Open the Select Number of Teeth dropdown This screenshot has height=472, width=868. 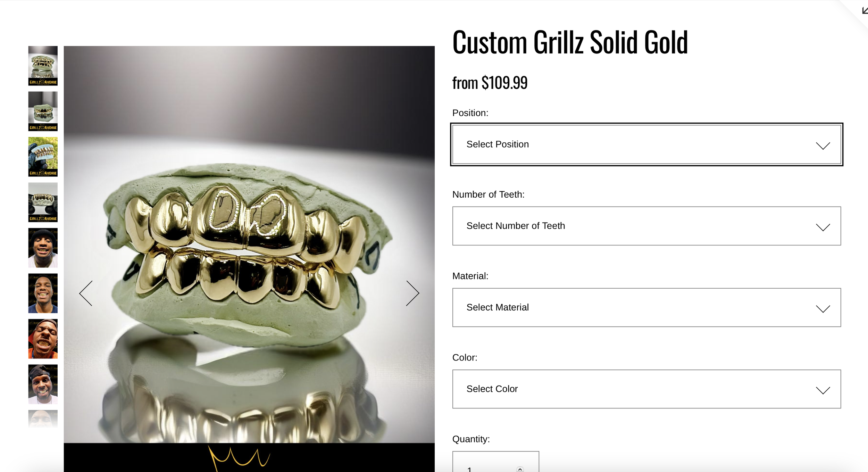[646, 226]
